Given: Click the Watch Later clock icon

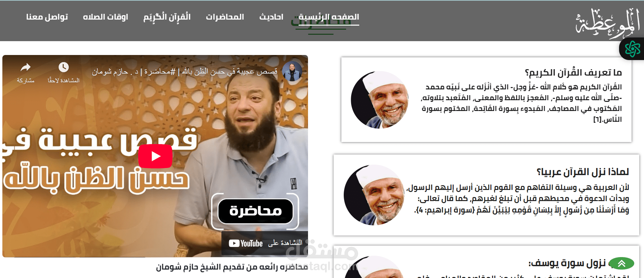Looking at the screenshot, I should click(63, 67).
